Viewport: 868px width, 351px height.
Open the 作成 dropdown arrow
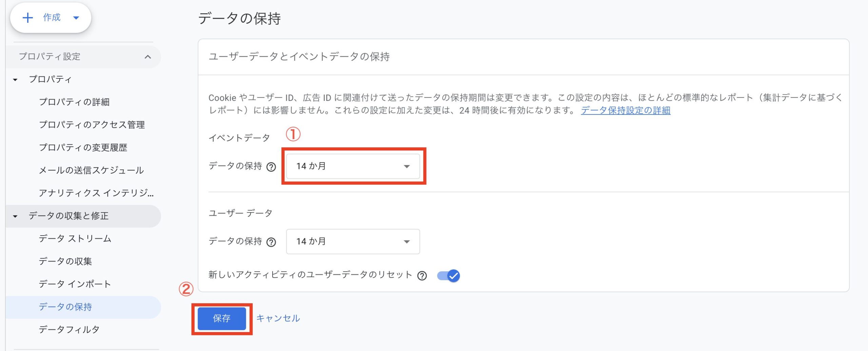(76, 18)
